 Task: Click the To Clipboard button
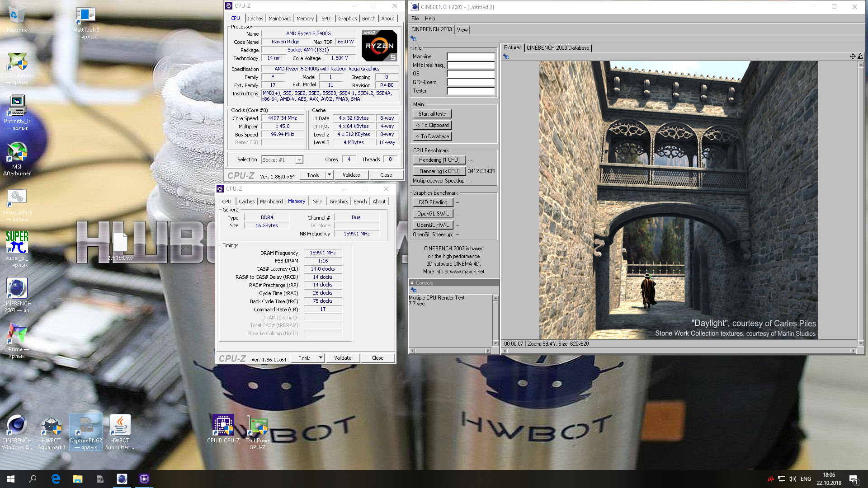tap(432, 125)
